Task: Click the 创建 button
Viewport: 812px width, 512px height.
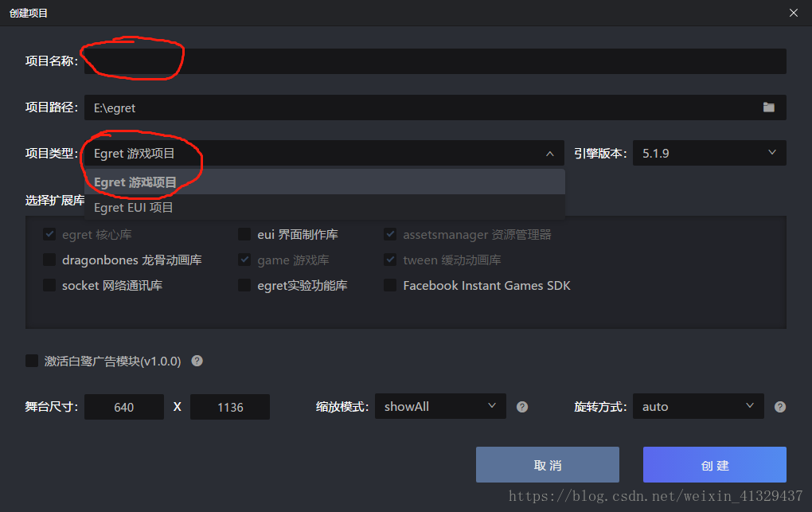Action: click(715, 465)
